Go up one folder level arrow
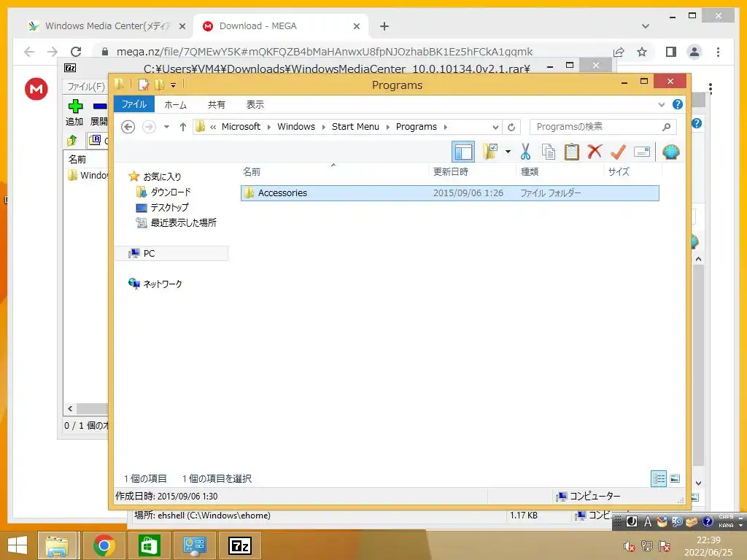The height and width of the screenshot is (560, 747). [183, 127]
